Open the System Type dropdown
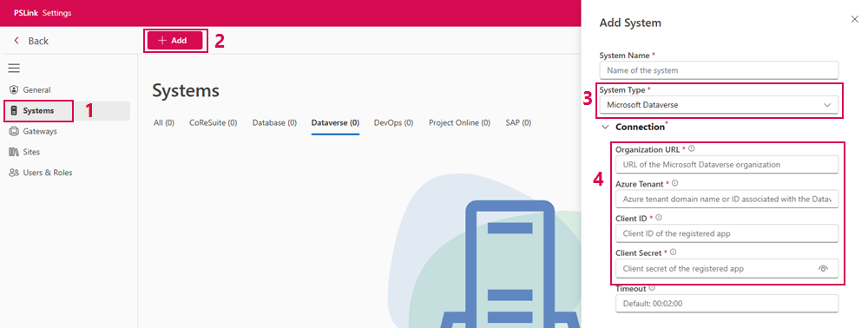Image resolution: width=868 pixels, height=328 pixels. tap(719, 104)
